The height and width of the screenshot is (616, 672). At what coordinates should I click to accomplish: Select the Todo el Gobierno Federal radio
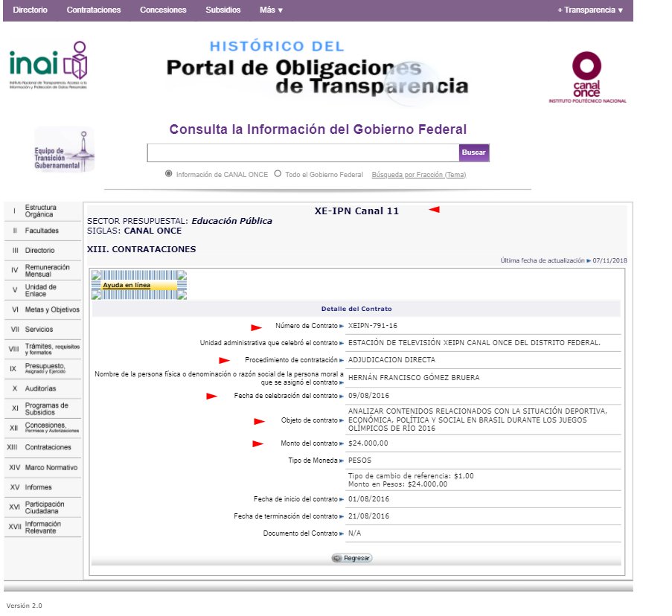[x=278, y=174]
